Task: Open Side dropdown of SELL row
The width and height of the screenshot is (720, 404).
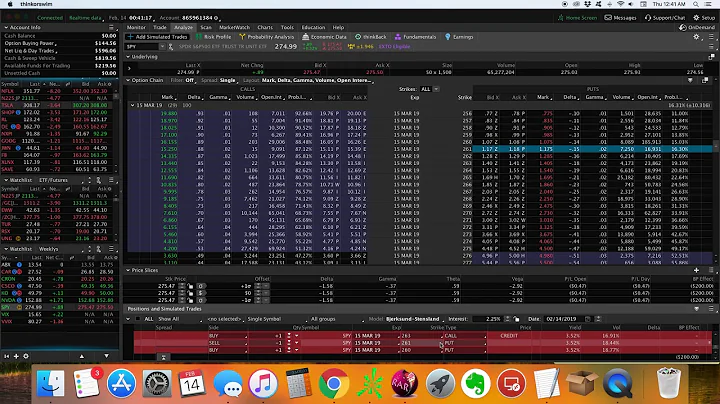Action: tap(228, 343)
